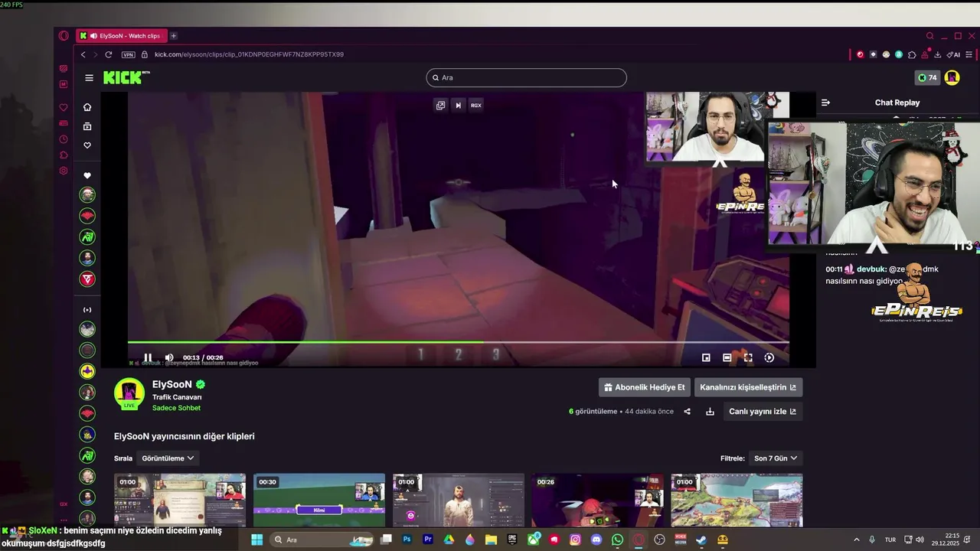
Task: Reload the page in Opera
Action: pos(109,54)
